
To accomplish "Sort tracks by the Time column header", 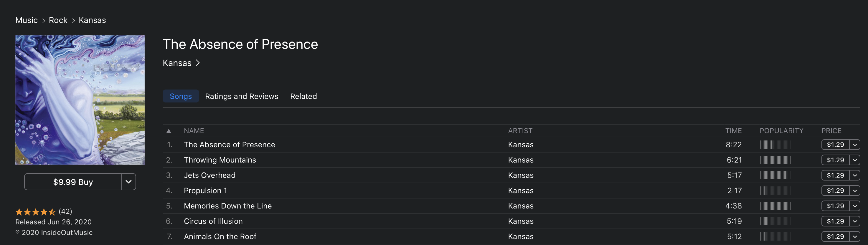I will pyautogui.click(x=733, y=131).
